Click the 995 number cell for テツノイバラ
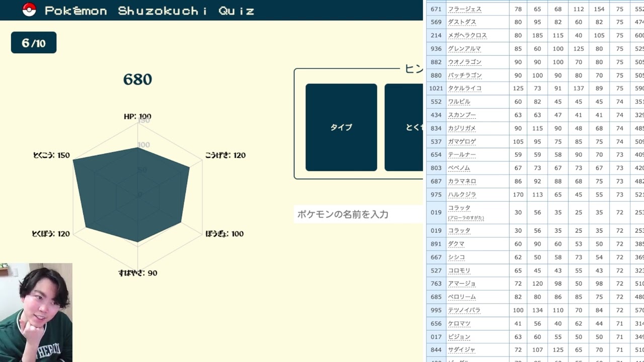Viewport: 644px width, 362px height. [x=436, y=310]
